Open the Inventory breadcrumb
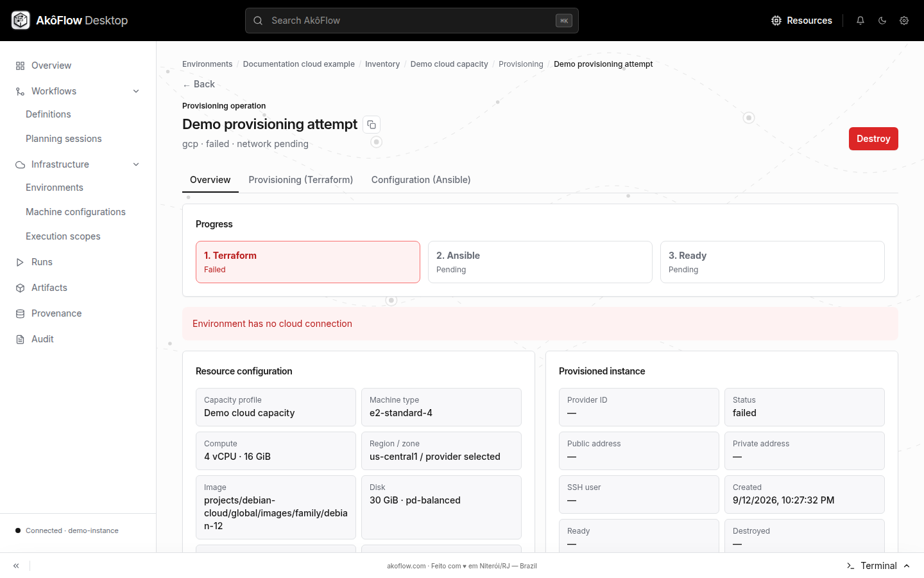 pyautogui.click(x=382, y=64)
